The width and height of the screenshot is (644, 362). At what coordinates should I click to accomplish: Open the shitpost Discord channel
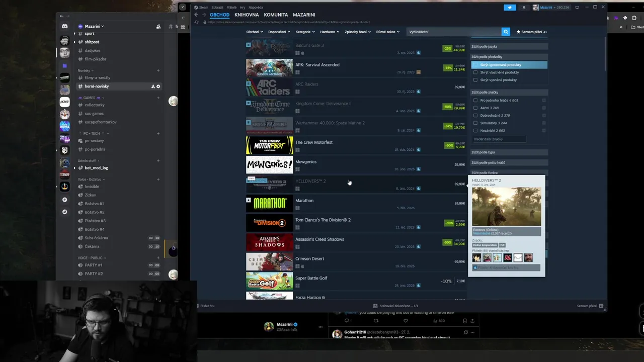coord(92,42)
